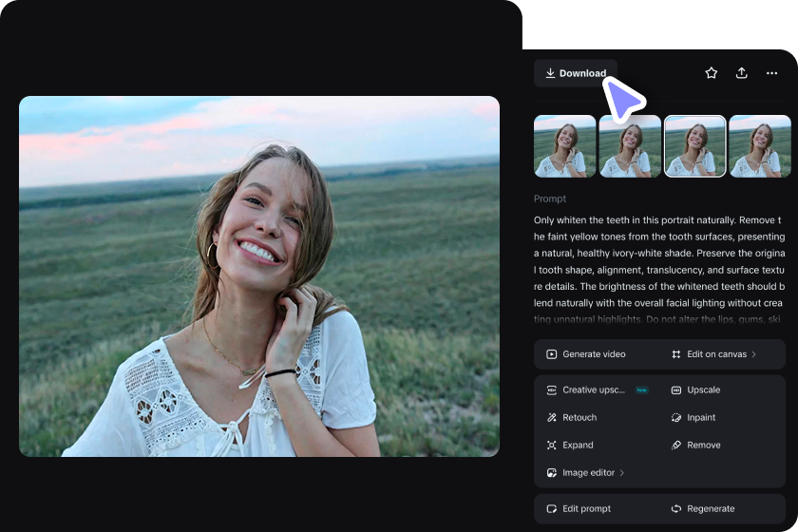The height and width of the screenshot is (532, 798).
Task: Expand the Image editor chevron
Action: (622, 473)
